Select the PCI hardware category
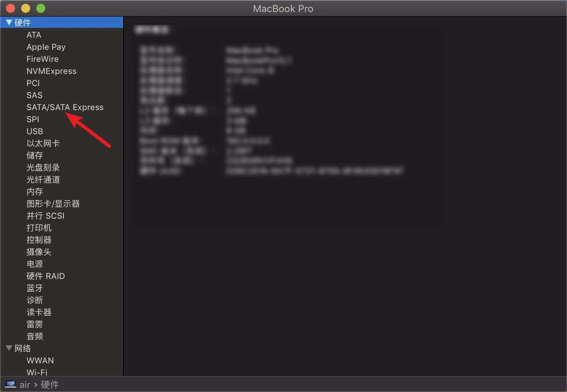 click(x=33, y=83)
